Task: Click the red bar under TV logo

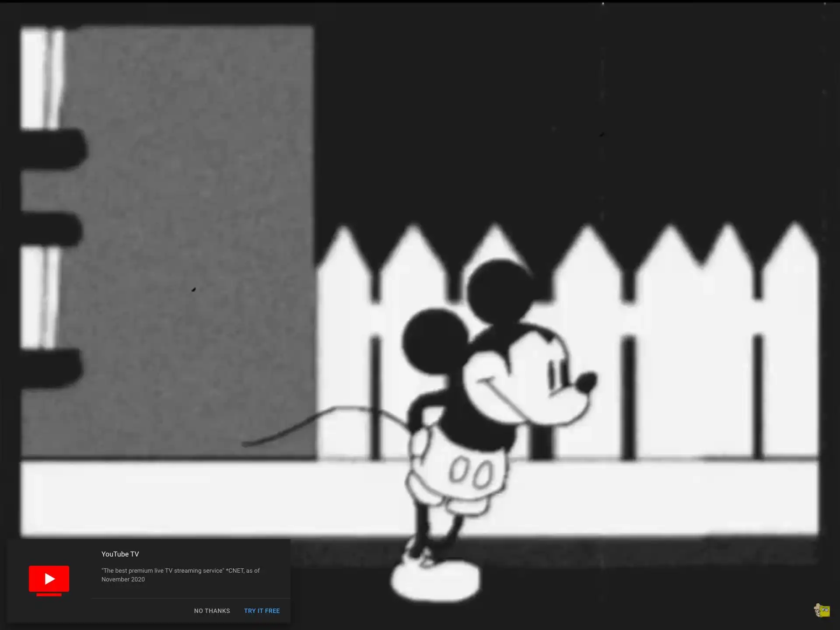Action: 49,595
